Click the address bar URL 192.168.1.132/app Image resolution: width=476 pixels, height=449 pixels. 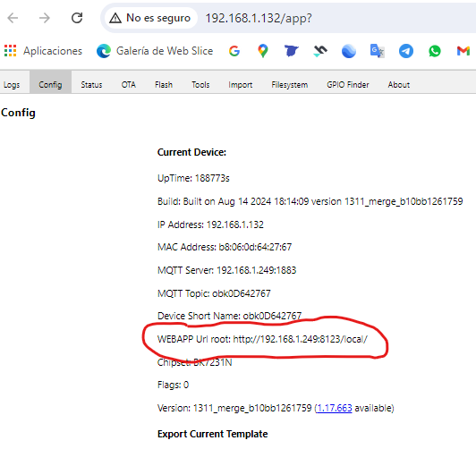point(259,18)
